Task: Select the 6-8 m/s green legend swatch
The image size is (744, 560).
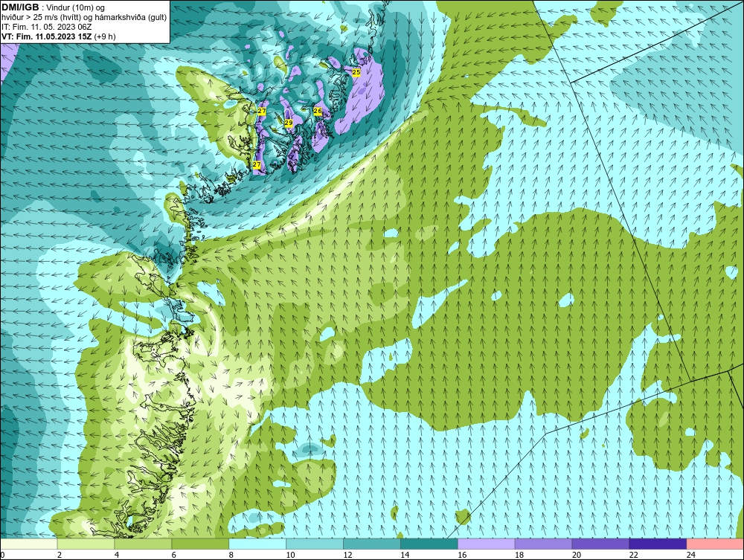Action: click(200, 544)
